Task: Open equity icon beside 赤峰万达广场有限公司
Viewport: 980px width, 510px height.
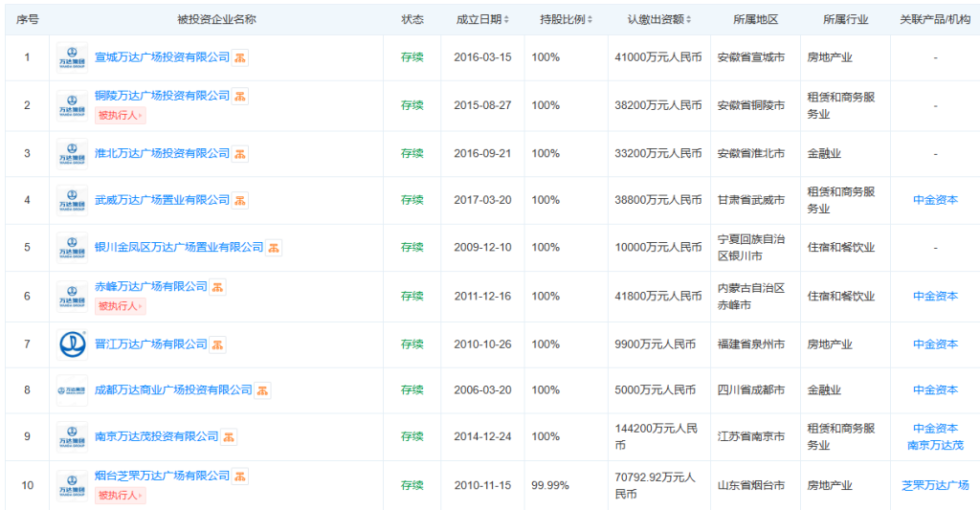Action: tap(218, 286)
